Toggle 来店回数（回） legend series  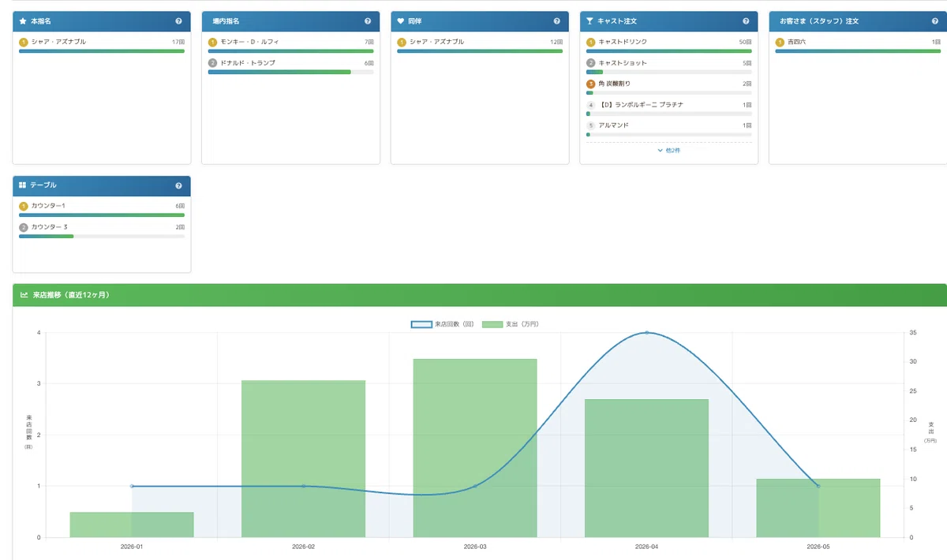[443, 324]
